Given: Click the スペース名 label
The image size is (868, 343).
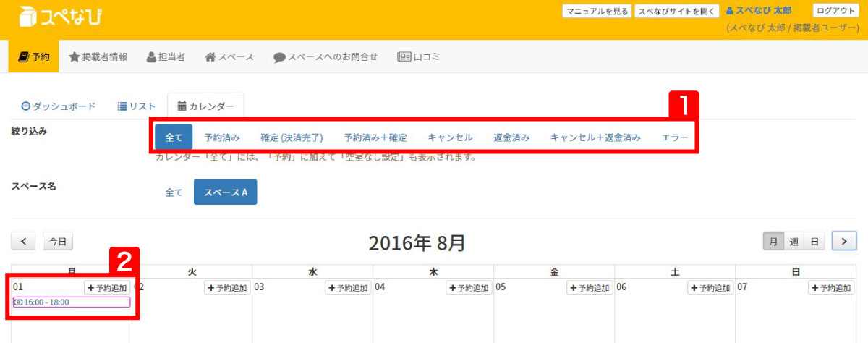Looking at the screenshot, I should (x=34, y=186).
